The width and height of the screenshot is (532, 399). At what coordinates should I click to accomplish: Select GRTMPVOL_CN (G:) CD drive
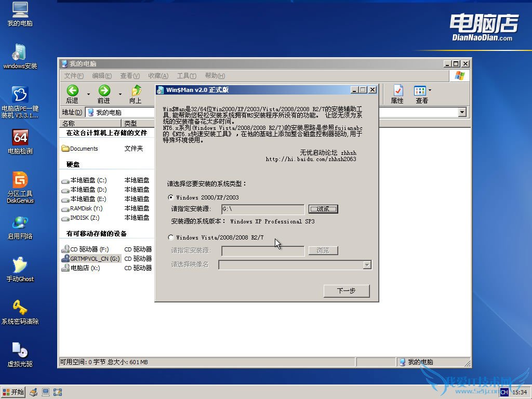click(x=90, y=259)
